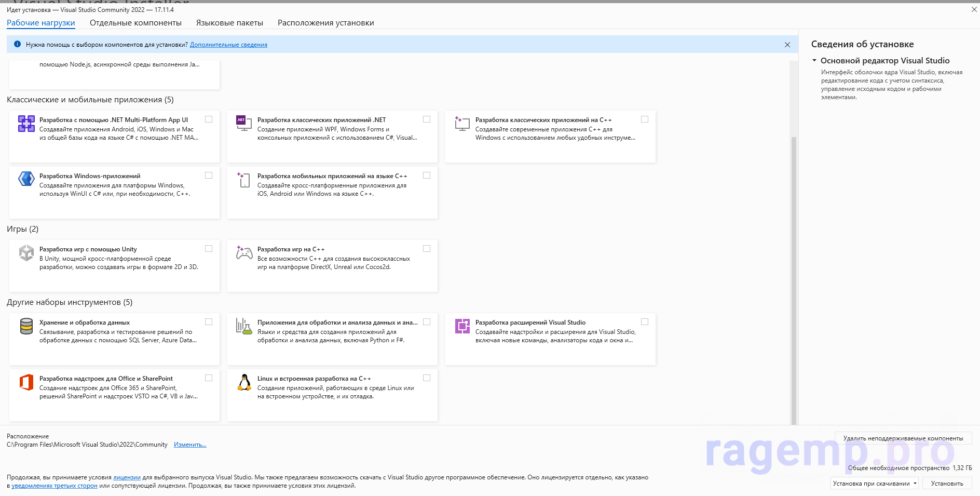Check Разработка Windows-приложений workload

(209, 176)
